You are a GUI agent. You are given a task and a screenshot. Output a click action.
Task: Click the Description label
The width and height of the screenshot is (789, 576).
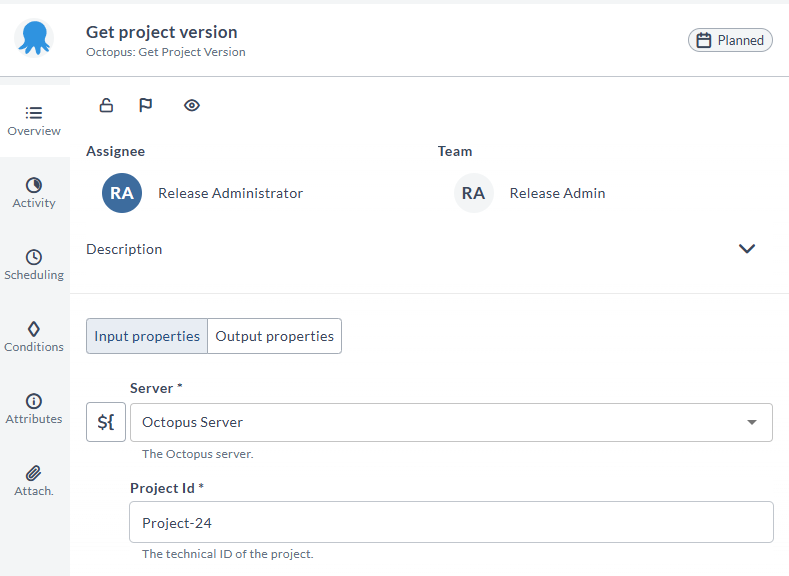[124, 249]
